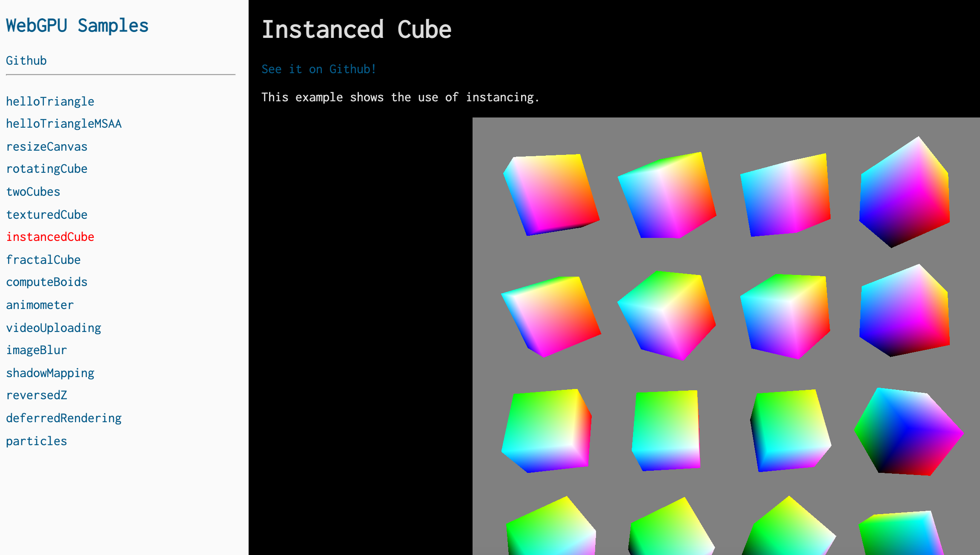This screenshot has height=555, width=980.
Task: Navigate to the texturedCube sample
Action: (47, 215)
